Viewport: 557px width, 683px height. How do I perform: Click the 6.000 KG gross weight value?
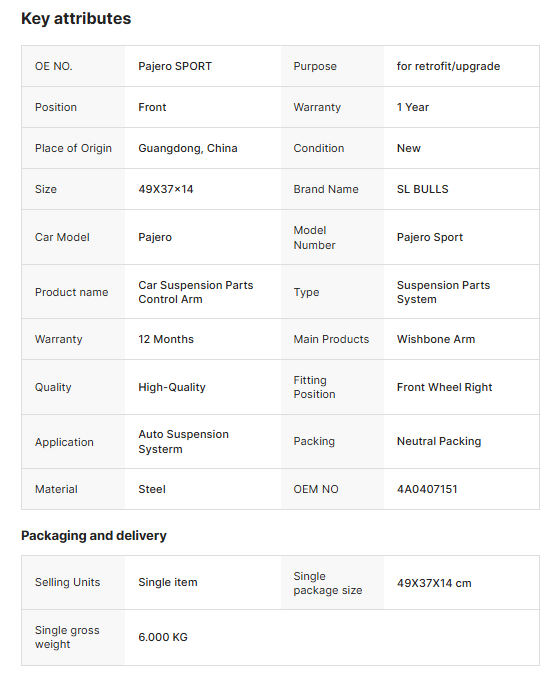click(x=163, y=637)
